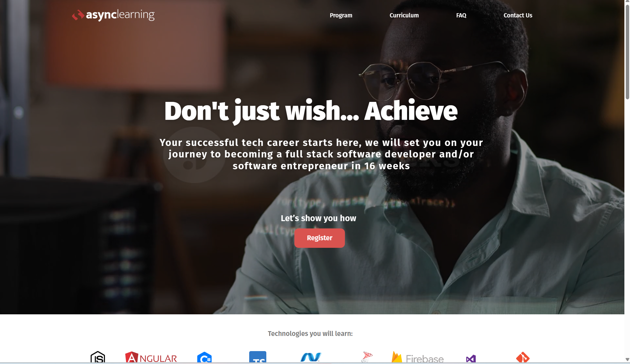Click the C# hexagon logo
The height and width of the screenshot is (364, 630).
pos(204,357)
